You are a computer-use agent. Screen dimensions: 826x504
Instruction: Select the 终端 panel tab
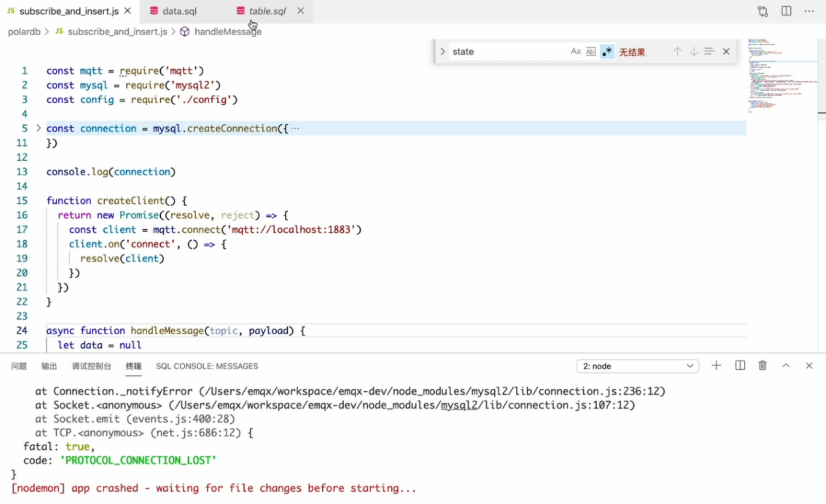click(x=134, y=366)
